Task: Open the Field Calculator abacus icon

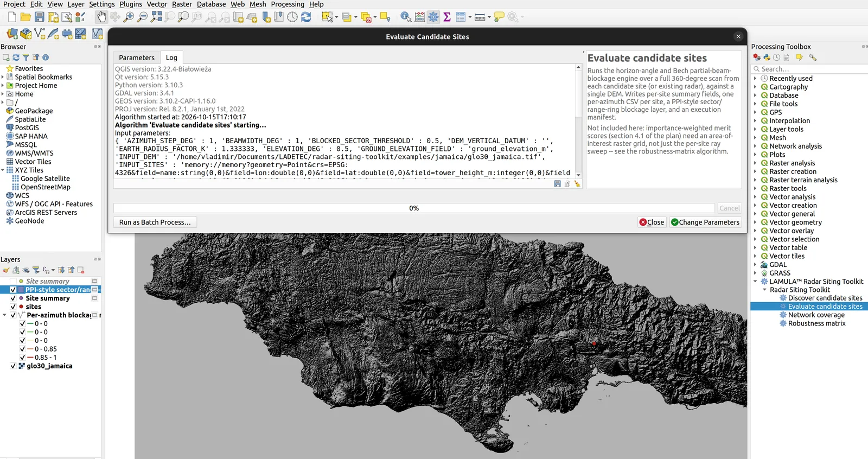Action: [419, 17]
